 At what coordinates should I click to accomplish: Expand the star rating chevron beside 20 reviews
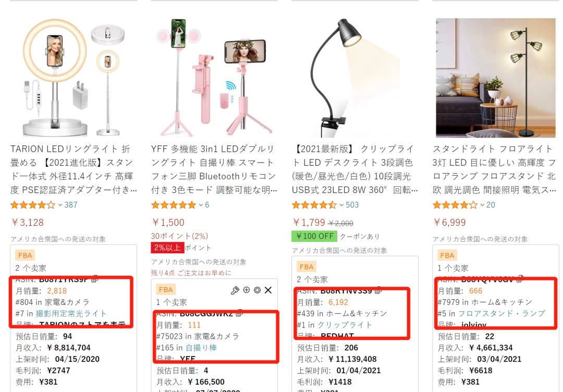click(482, 205)
